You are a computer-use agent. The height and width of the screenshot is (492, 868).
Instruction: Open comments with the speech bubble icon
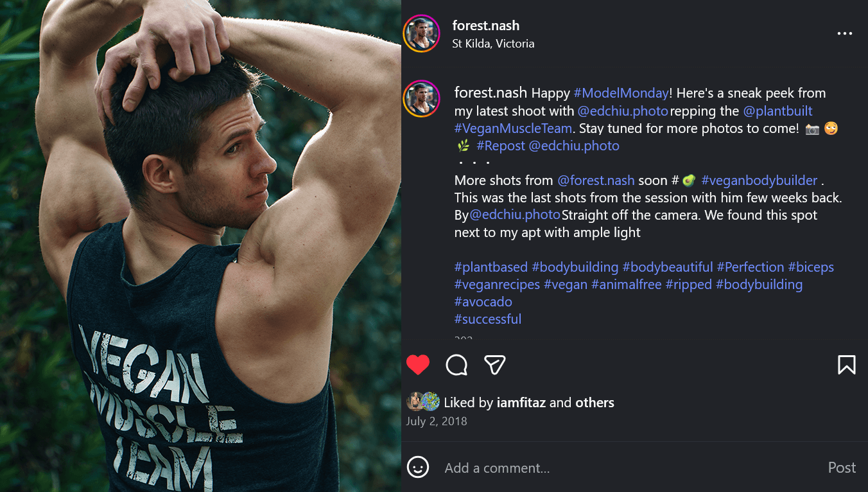point(456,365)
